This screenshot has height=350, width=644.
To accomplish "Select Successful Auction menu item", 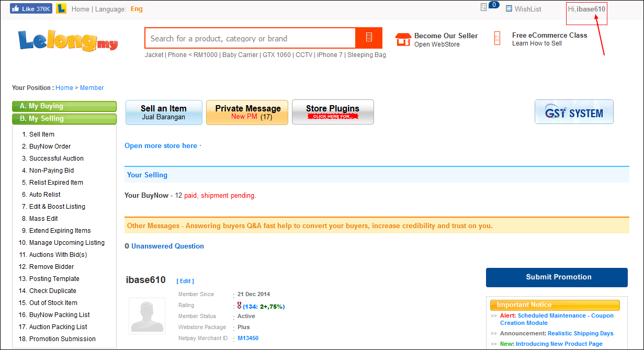I will click(57, 159).
